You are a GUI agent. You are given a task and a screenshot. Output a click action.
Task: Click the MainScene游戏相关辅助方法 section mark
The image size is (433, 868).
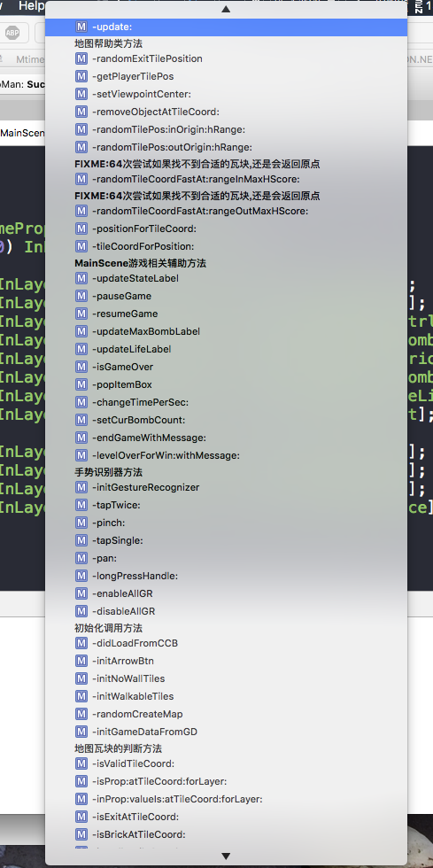[141, 263]
